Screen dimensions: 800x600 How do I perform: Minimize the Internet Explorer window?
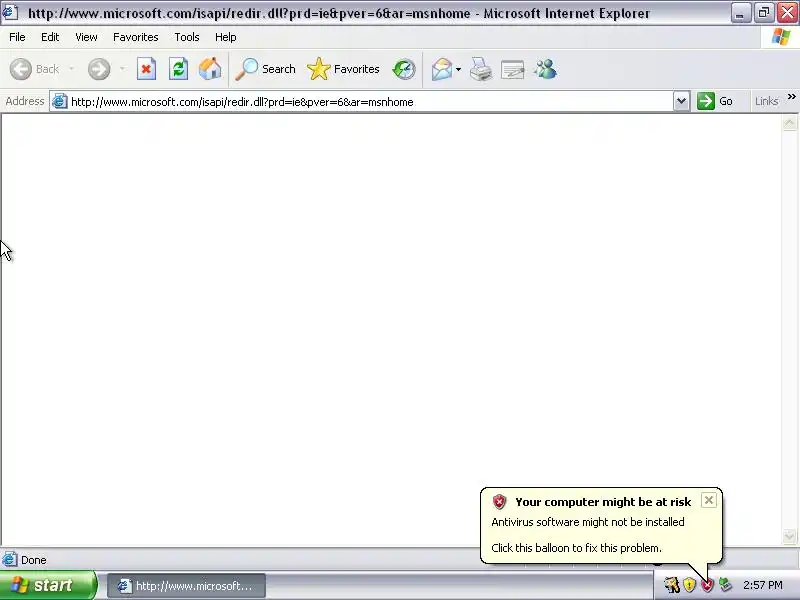coord(740,13)
